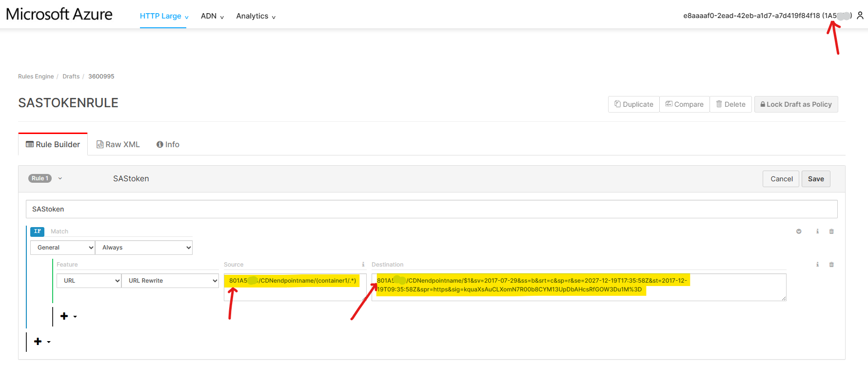The width and height of the screenshot is (868, 365).
Task: Click into the Source pattern text area
Action: pyautogui.click(x=295, y=287)
